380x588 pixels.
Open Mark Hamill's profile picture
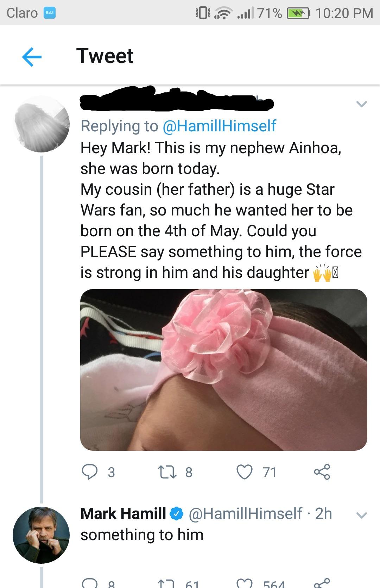click(41, 535)
